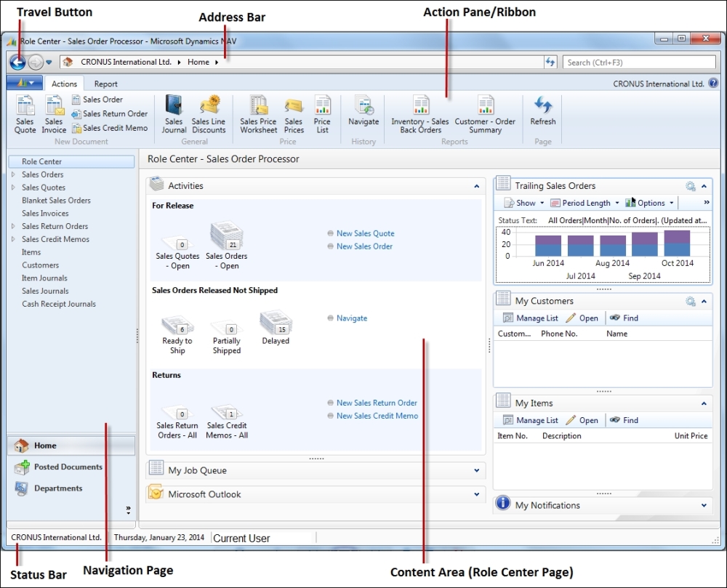
Task: Click the Trailing Sales Orders customize gear
Action: tap(691, 186)
